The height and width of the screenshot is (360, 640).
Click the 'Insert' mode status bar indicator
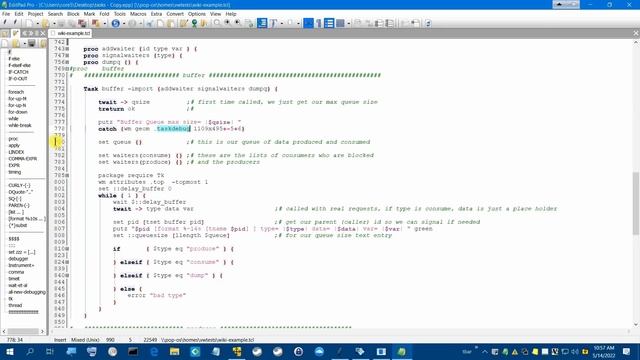point(60,340)
